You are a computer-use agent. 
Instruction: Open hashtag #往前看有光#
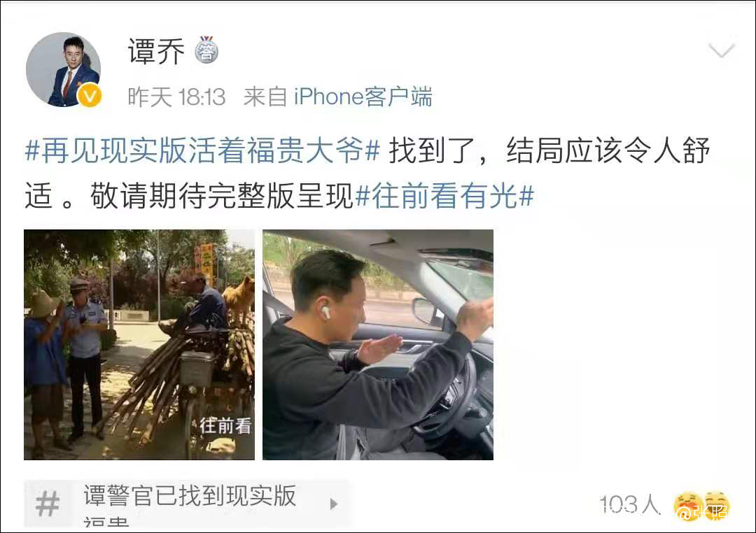(x=444, y=196)
